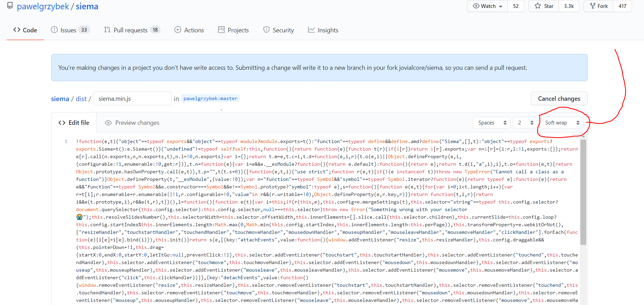Click the Issues count badge 33
This screenshot has height=305, width=644.
click(84, 30)
